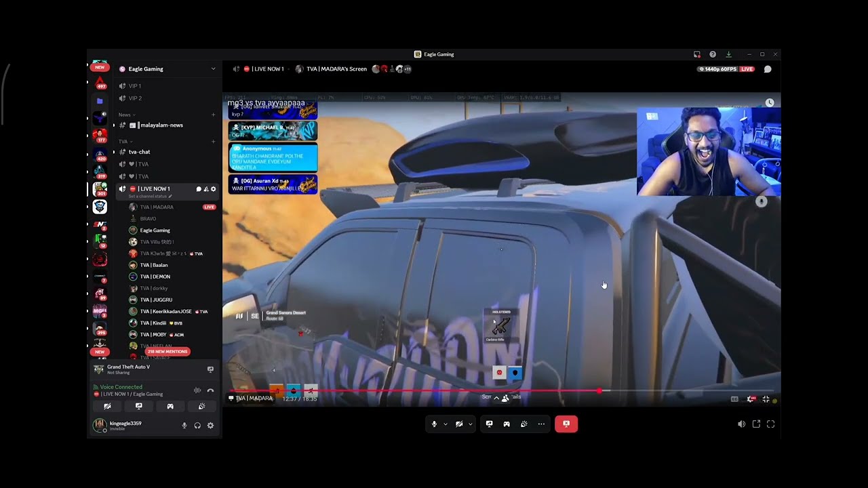Image resolution: width=868 pixels, height=488 pixels.
Task: Collapse the TVA channel category
Action: pyautogui.click(x=124, y=142)
